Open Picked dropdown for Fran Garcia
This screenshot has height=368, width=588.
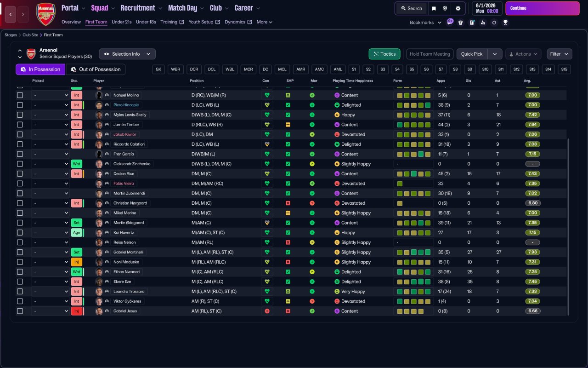pyautogui.click(x=50, y=154)
